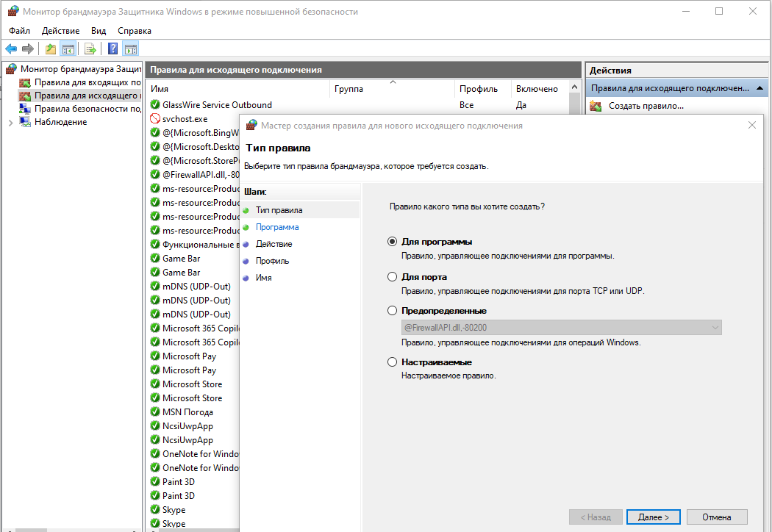
Task: Open the @FirewallAPI.dll,-80200 predefined dropdown
Action: click(x=561, y=327)
